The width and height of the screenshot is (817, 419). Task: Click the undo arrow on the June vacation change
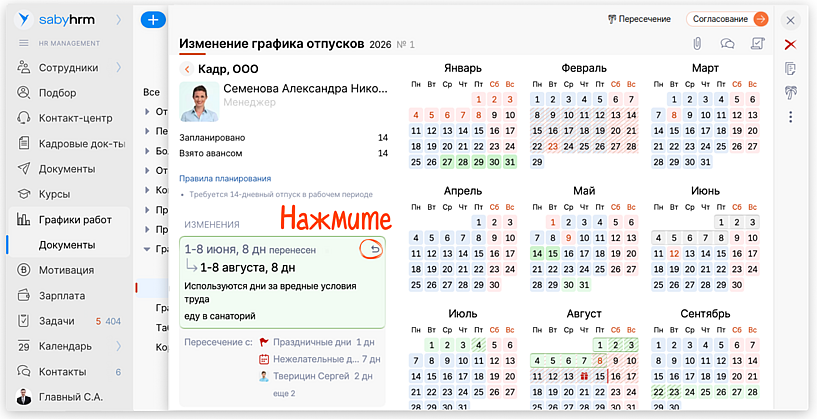[371, 250]
